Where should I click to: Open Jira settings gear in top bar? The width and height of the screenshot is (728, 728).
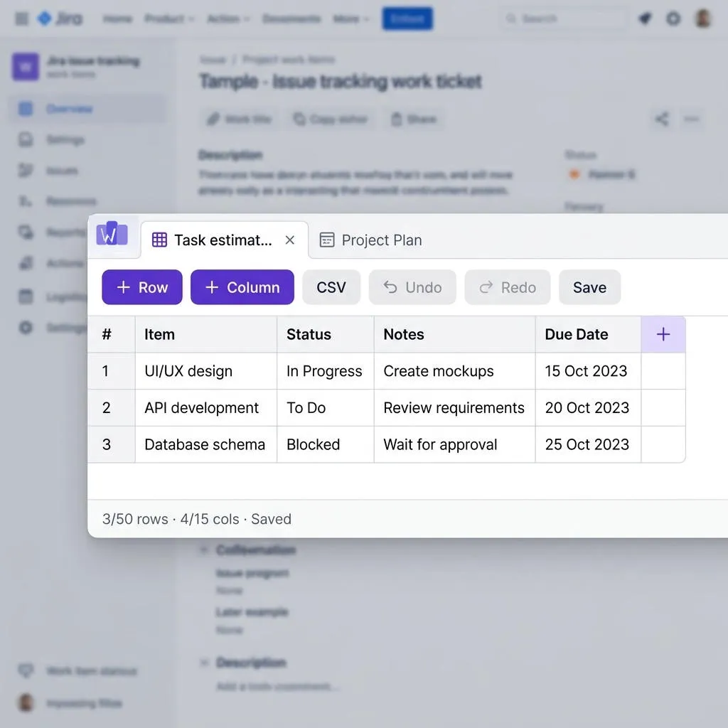673,18
